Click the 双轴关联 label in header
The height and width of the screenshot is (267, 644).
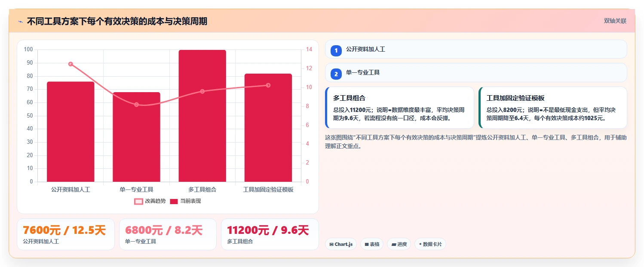[x=615, y=21]
